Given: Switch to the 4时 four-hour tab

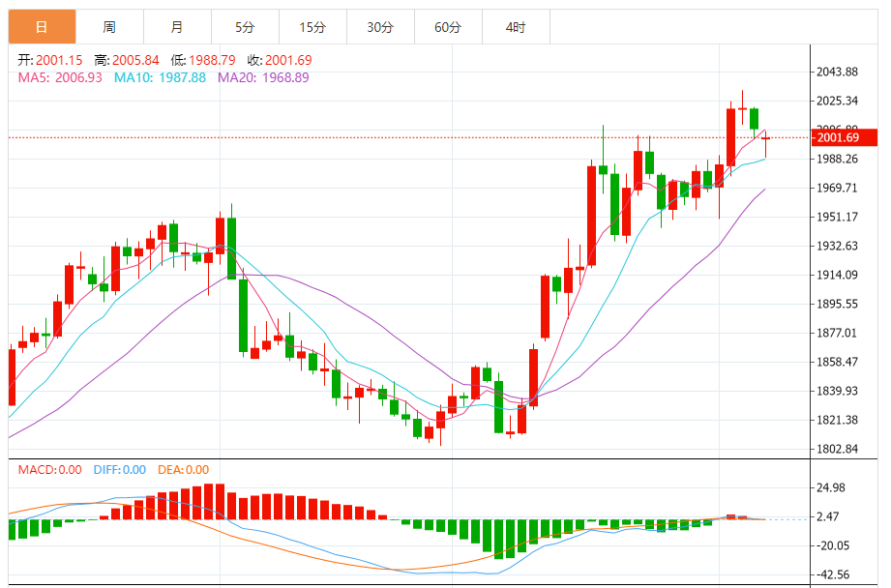Looking at the screenshot, I should click(x=516, y=27).
